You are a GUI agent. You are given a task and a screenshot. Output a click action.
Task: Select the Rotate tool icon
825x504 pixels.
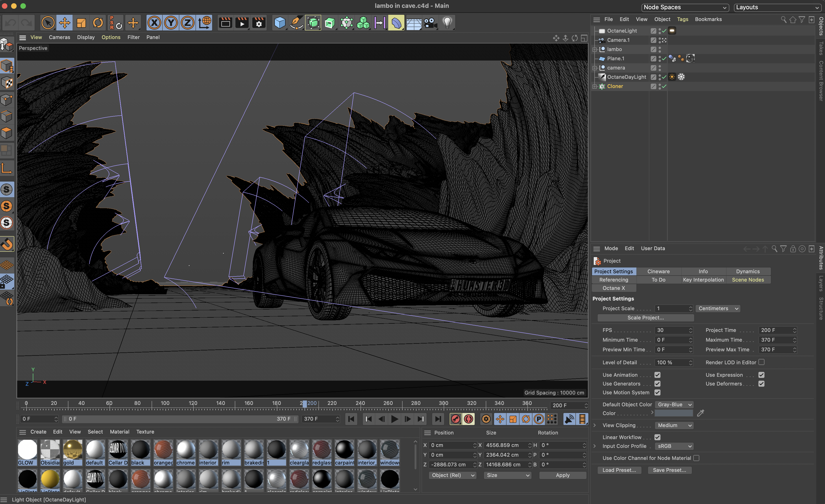tap(98, 23)
